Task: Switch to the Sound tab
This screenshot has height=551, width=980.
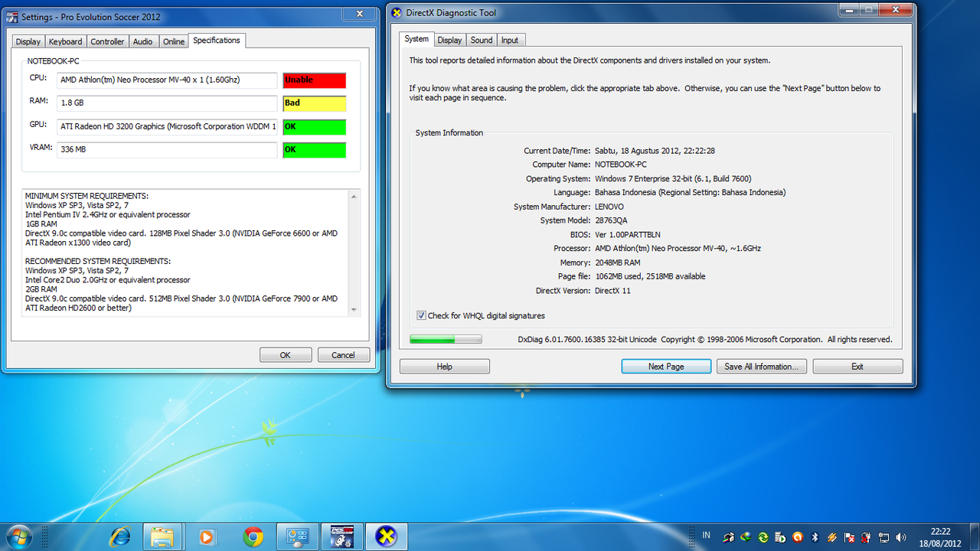Action: point(482,40)
